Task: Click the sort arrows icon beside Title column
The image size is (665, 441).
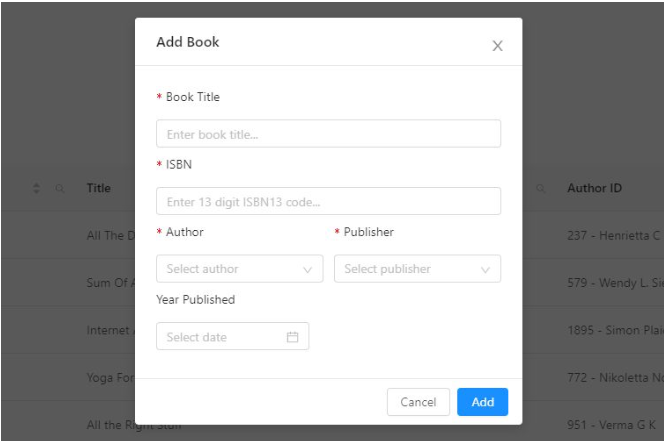Action: click(x=36, y=188)
